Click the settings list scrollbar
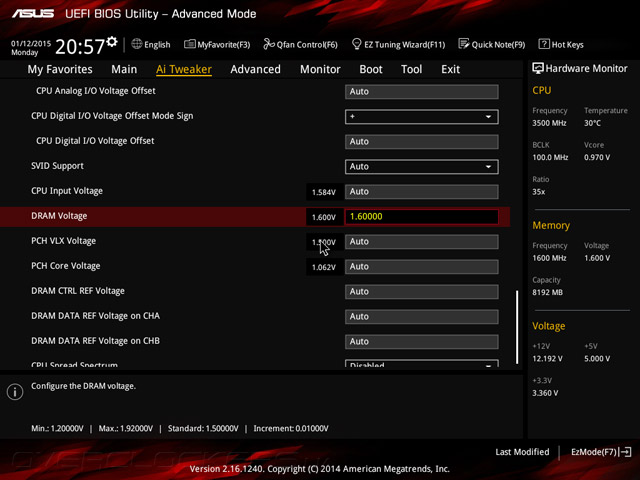The height and width of the screenshot is (480, 640). click(517, 327)
